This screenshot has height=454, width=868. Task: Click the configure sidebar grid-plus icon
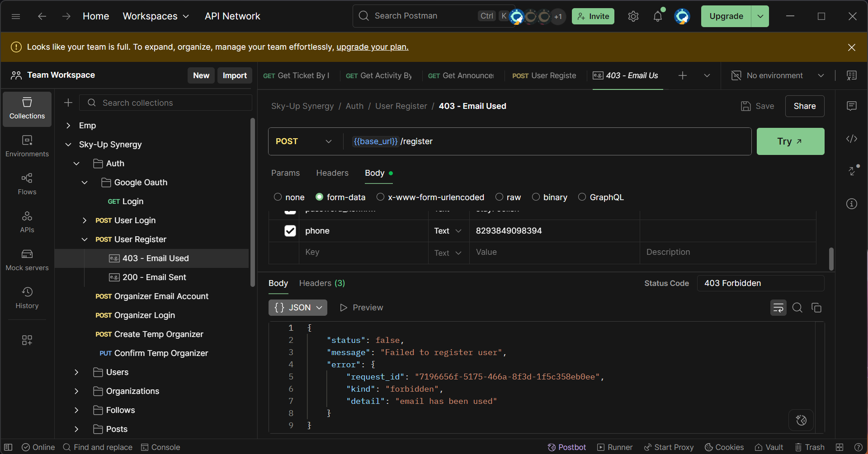[x=27, y=340]
